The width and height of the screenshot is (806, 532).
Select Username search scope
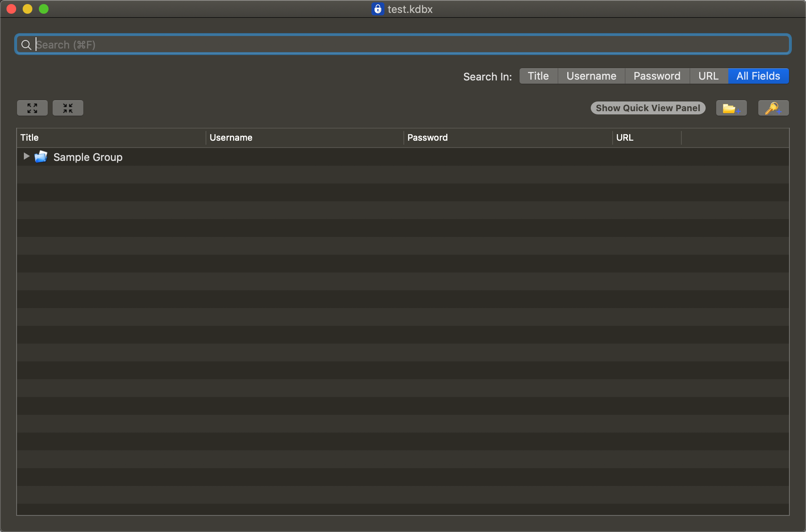(591, 76)
